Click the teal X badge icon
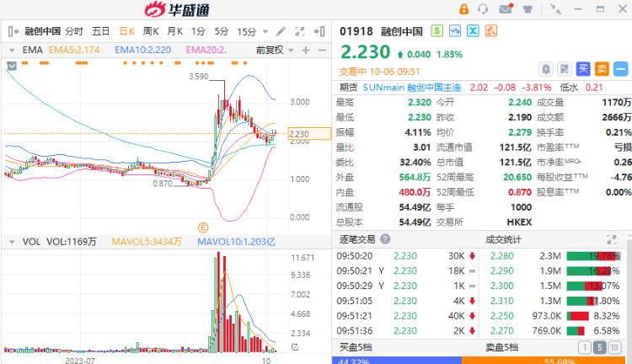This screenshot has width=632, height=364. [473, 30]
